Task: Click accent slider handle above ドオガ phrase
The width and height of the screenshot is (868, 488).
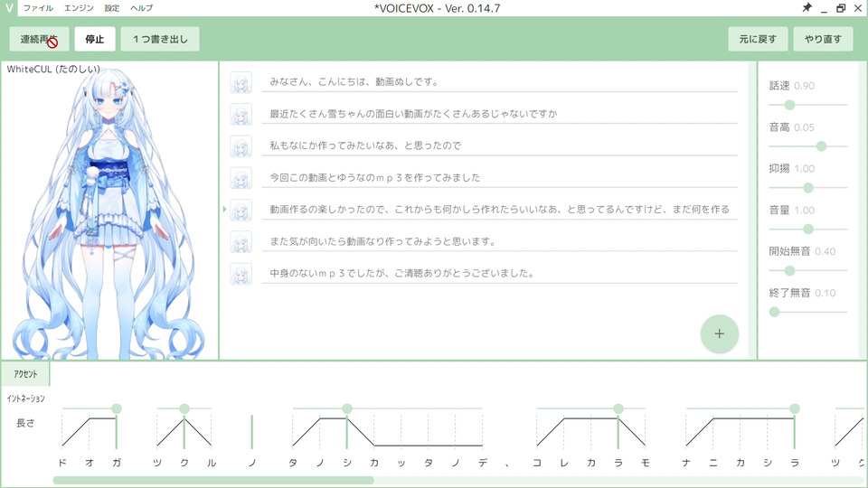Action: coord(117,408)
